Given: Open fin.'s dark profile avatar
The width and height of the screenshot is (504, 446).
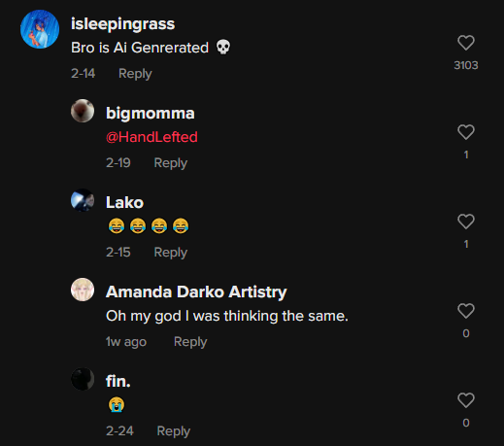Looking at the screenshot, I should (83, 379).
